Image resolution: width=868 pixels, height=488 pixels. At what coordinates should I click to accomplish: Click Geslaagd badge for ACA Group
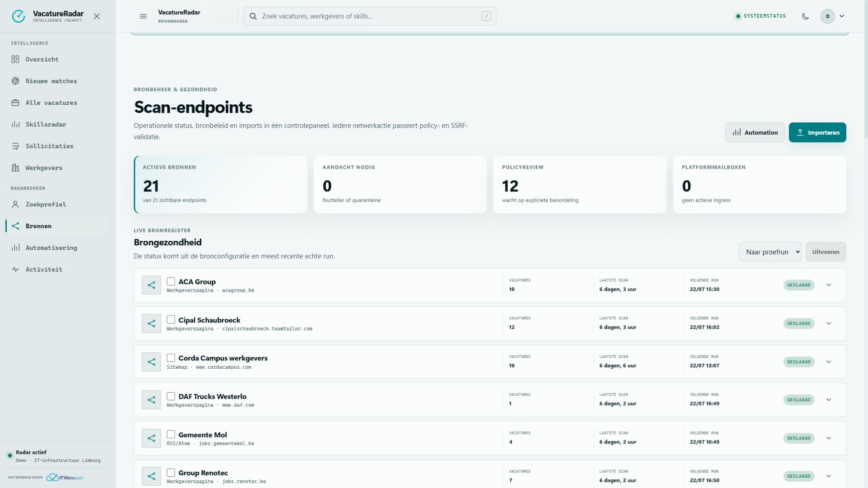point(799,285)
